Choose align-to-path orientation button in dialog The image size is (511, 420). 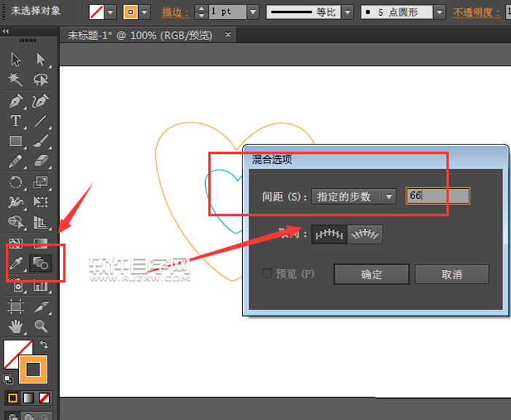(364, 234)
